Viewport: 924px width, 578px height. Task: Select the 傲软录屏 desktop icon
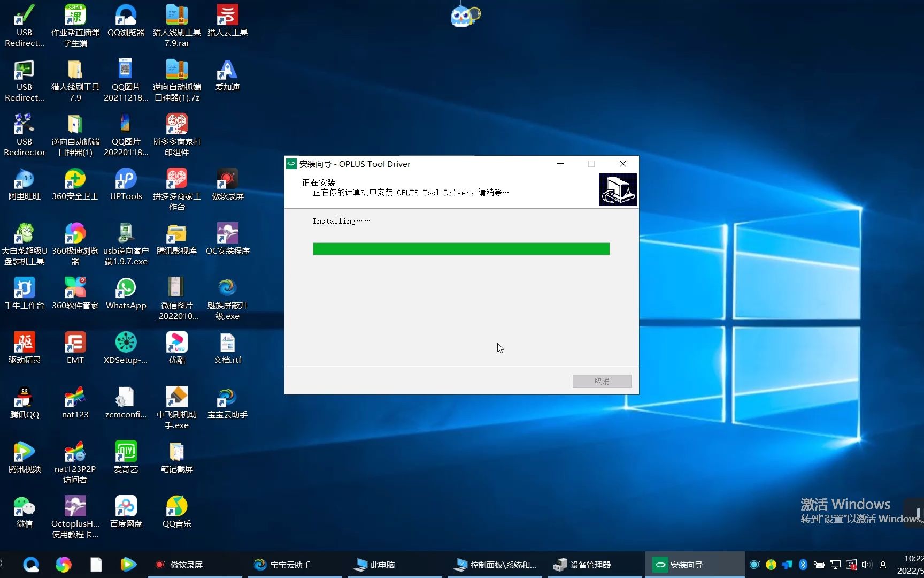(x=227, y=185)
